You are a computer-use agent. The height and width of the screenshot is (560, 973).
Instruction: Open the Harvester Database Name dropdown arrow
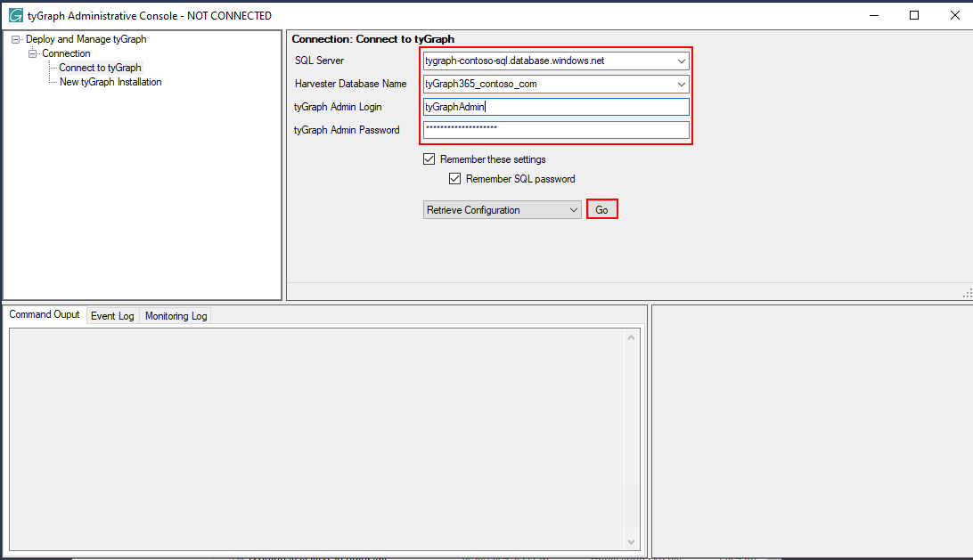pyautogui.click(x=682, y=84)
